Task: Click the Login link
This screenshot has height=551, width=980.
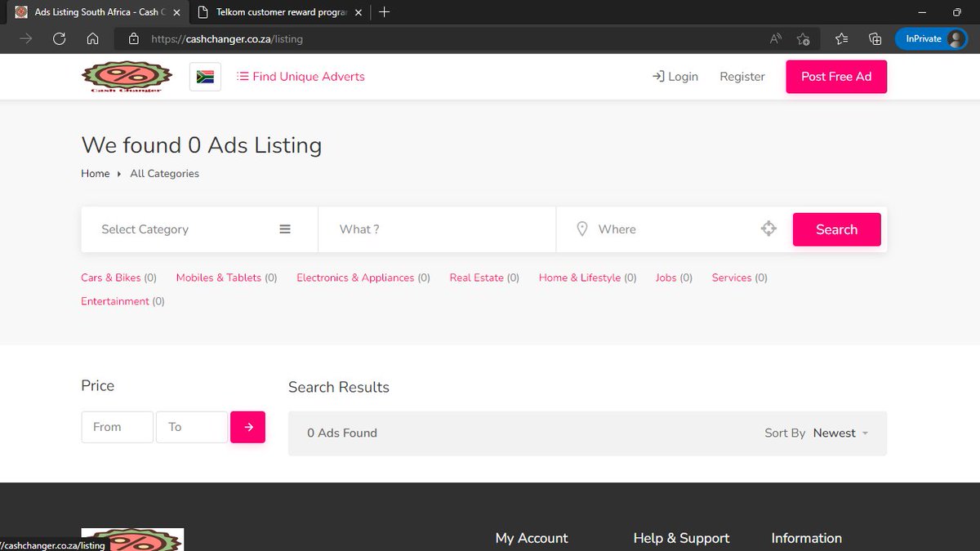Action: click(x=675, y=77)
